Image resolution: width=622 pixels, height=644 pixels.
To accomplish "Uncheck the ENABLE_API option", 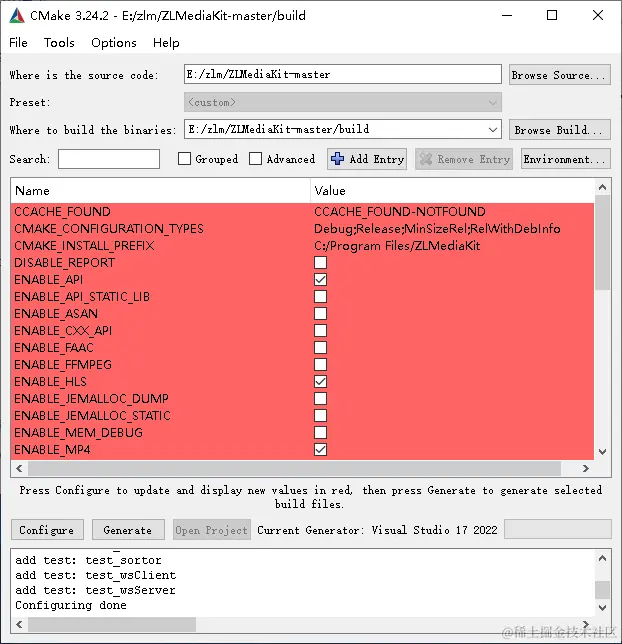I will [320, 280].
